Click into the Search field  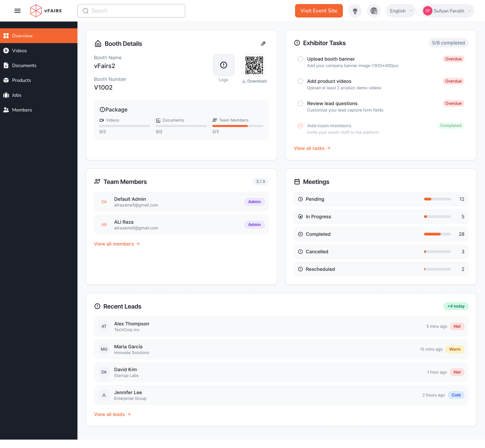(131, 11)
